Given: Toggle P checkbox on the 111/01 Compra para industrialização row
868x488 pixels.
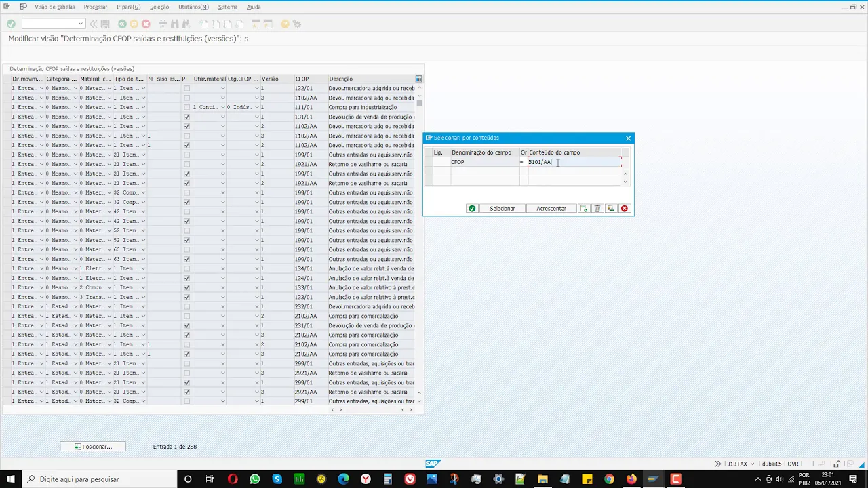Looking at the screenshot, I should (x=186, y=107).
